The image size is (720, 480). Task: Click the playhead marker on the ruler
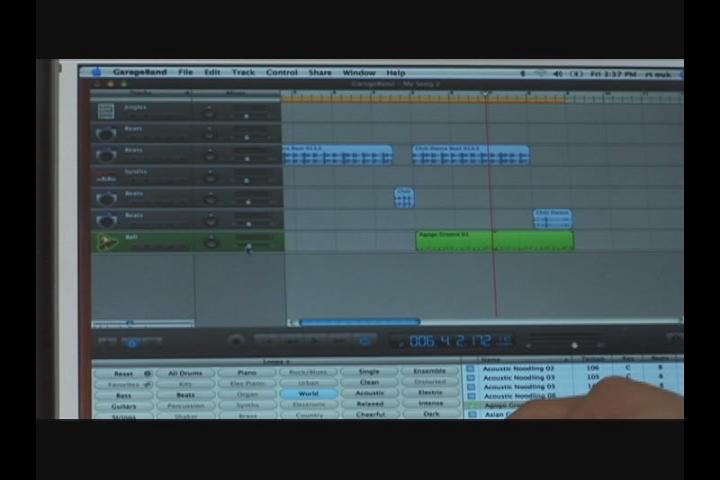[486, 93]
